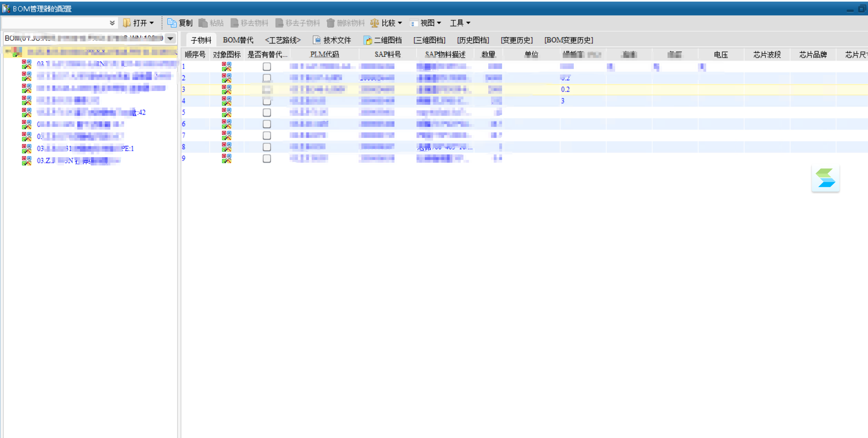Click the blue-green floating arrow logo
868x438 pixels.
(825, 178)
